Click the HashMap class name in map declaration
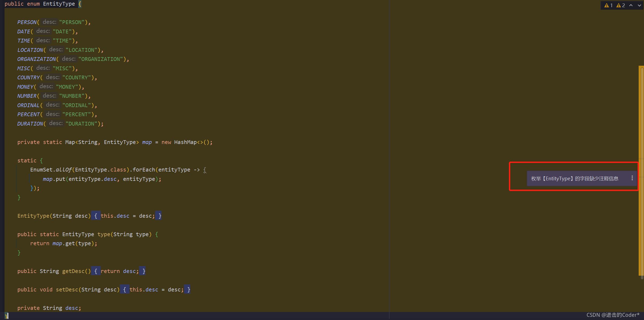This screenshot has height=320, width=644. coord(185,142)
